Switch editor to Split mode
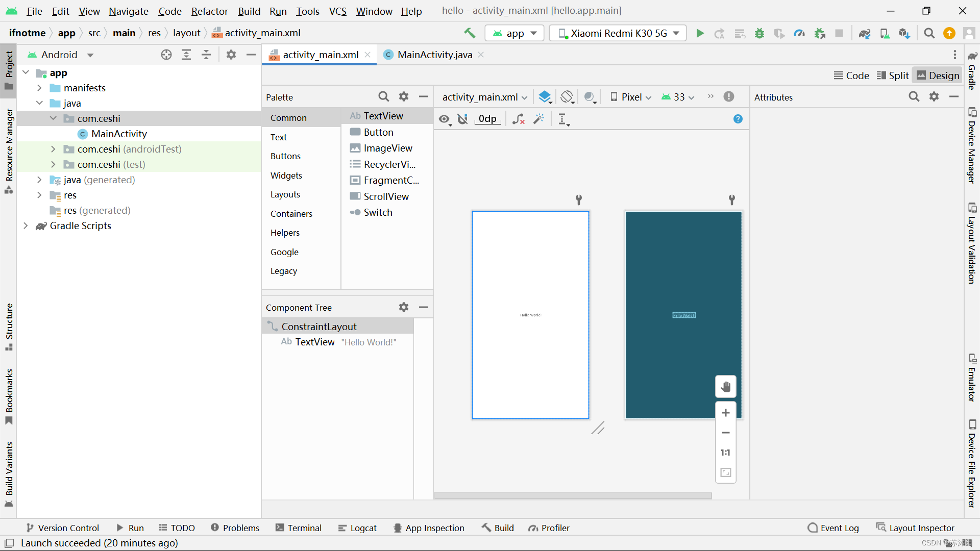The image size is (980, 551). 893,76
